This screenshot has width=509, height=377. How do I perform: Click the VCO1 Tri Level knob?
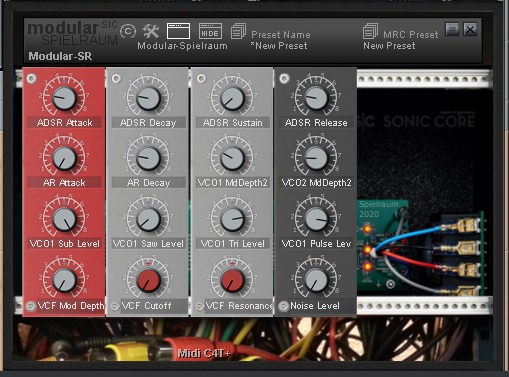[x=232, y=219]
